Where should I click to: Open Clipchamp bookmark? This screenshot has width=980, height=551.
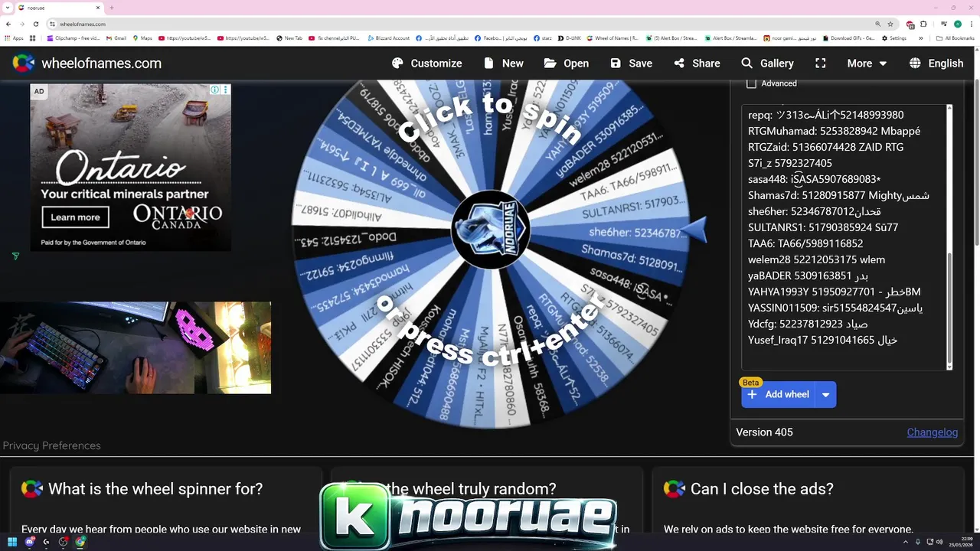click(x=73, y=37)
